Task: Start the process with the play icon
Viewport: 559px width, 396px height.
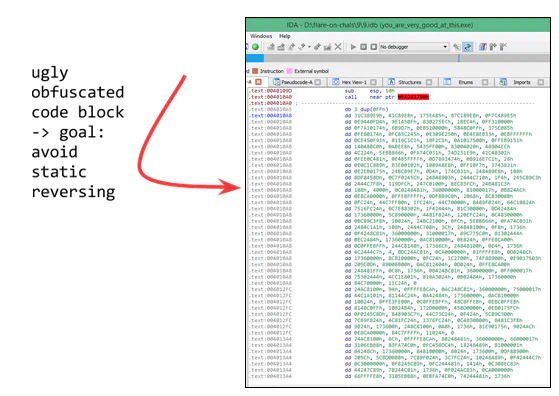Action: click(353, 47)
